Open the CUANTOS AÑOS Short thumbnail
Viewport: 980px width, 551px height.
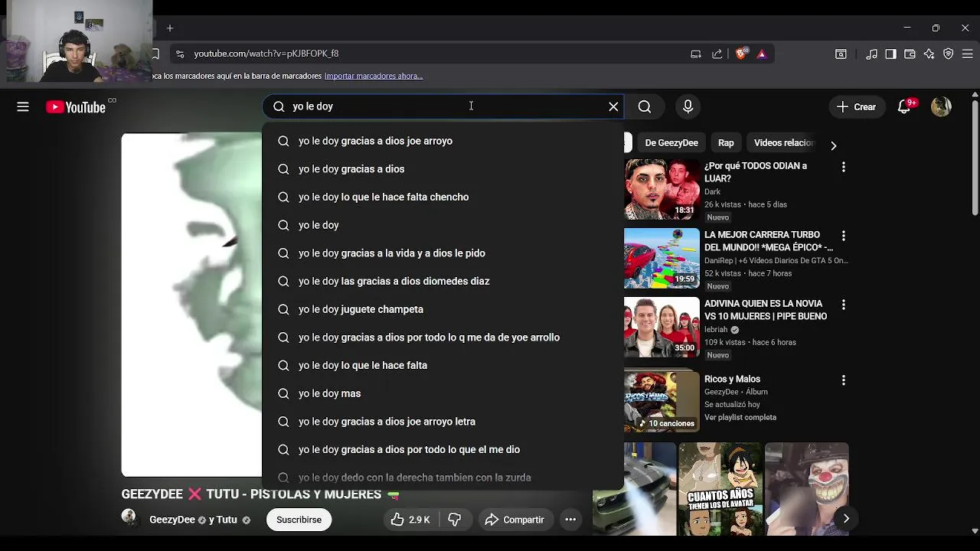point(720,489)
